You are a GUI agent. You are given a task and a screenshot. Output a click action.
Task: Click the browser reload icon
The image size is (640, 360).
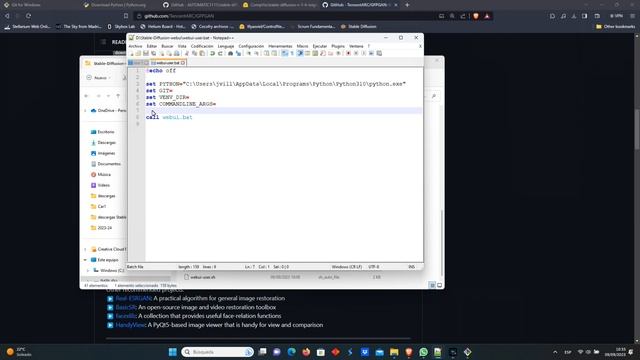[x=29, y=16]
